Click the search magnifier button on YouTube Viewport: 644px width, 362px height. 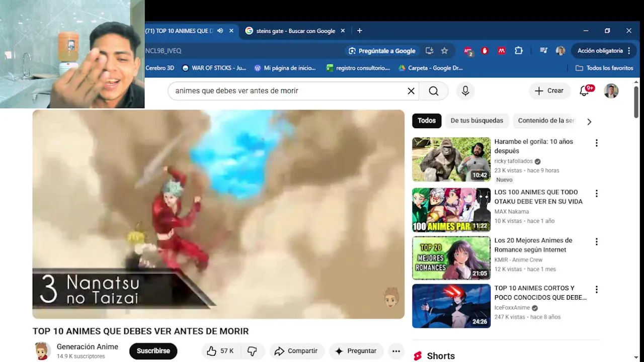[x=434, y=91]
